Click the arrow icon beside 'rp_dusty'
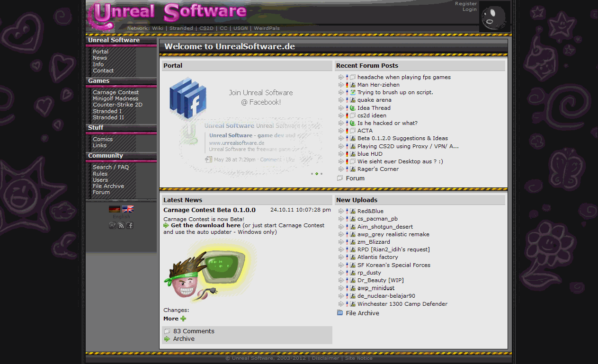The height and width of the screenshot is (364, 598). (x=341, y=273)
